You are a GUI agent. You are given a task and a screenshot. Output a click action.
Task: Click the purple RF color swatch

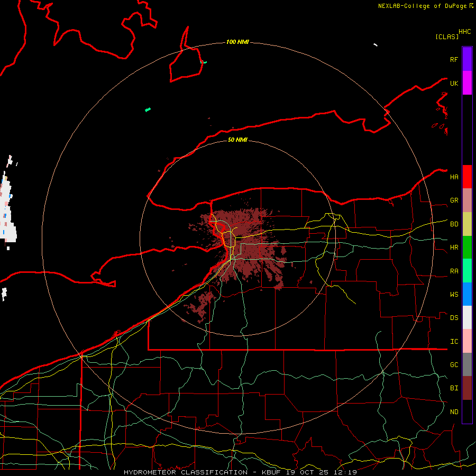(x=467, y=59)
